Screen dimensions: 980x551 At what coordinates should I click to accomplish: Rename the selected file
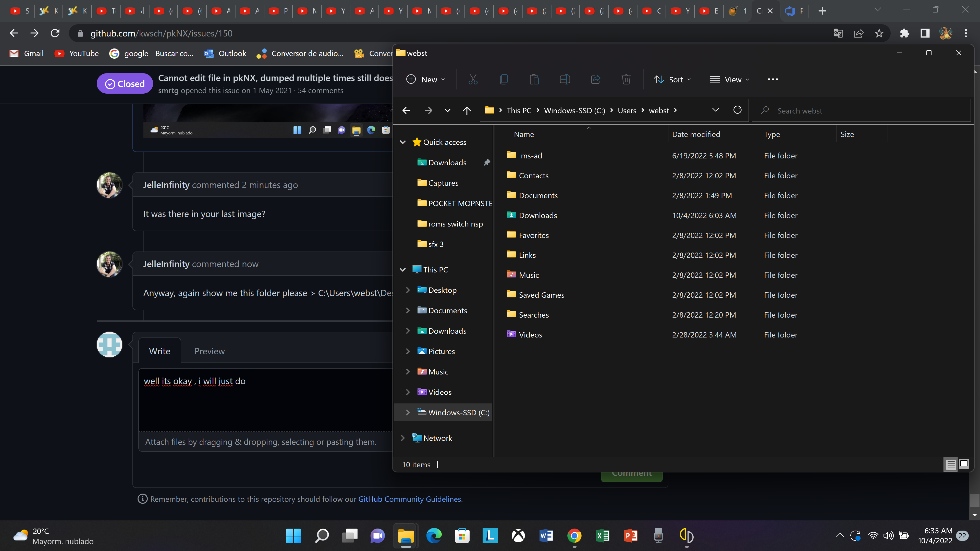coord(565,80)
